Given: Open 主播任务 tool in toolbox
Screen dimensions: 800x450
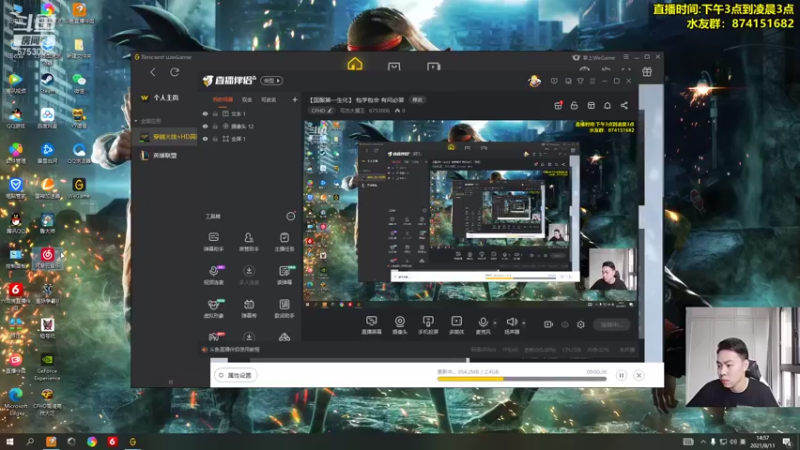Looking at the screenshot, I should pyautogui.click(x=284, y=241).
